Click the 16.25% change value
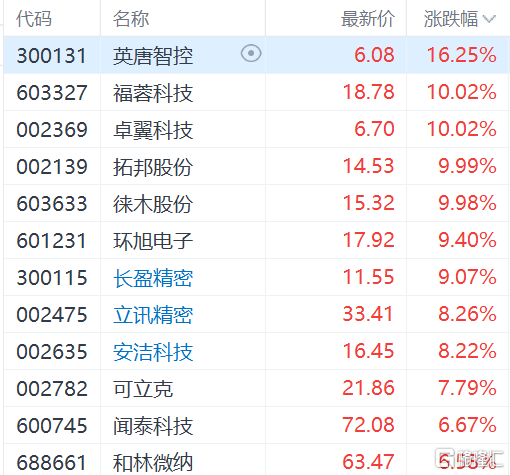This screenshot has height=475, width=510. click(x=462, y=55)
